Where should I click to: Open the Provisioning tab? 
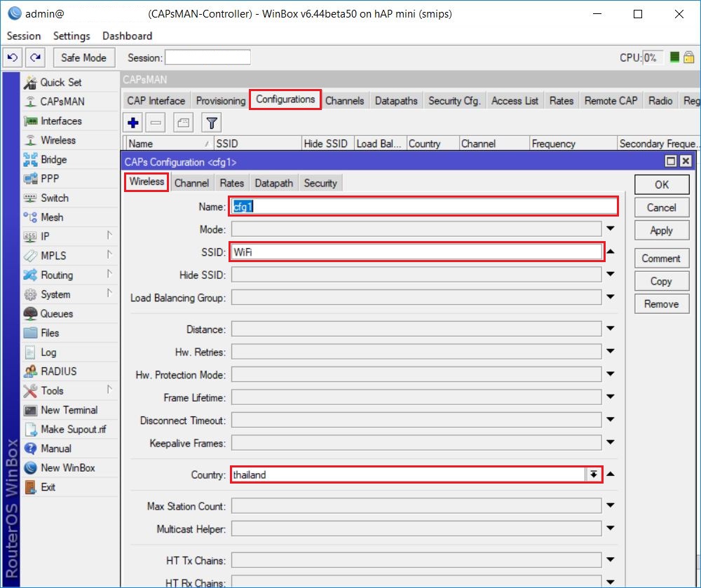pyautogui.click(x=221, y=101)
